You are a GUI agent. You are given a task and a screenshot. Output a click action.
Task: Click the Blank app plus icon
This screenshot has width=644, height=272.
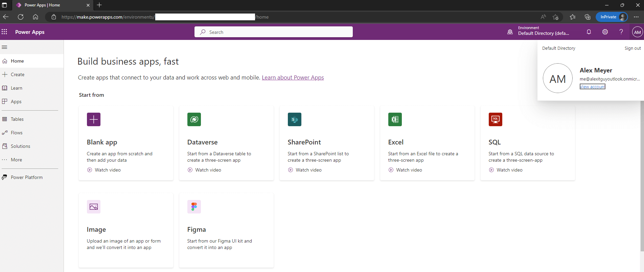click(94, 119)
